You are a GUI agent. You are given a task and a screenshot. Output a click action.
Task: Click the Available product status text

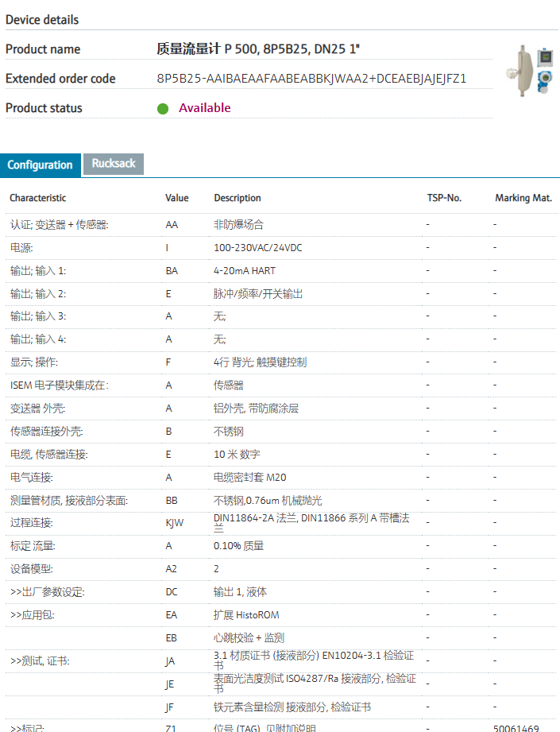click(204, 108)
